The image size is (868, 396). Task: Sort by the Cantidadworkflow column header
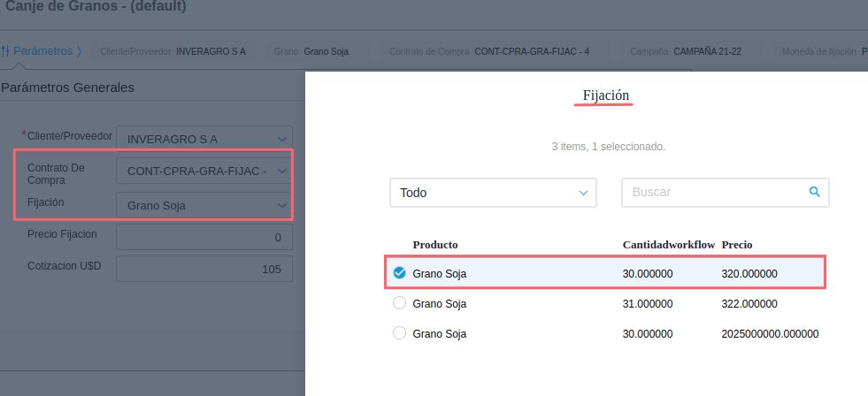pyautogui.click(x=668, y=245)
